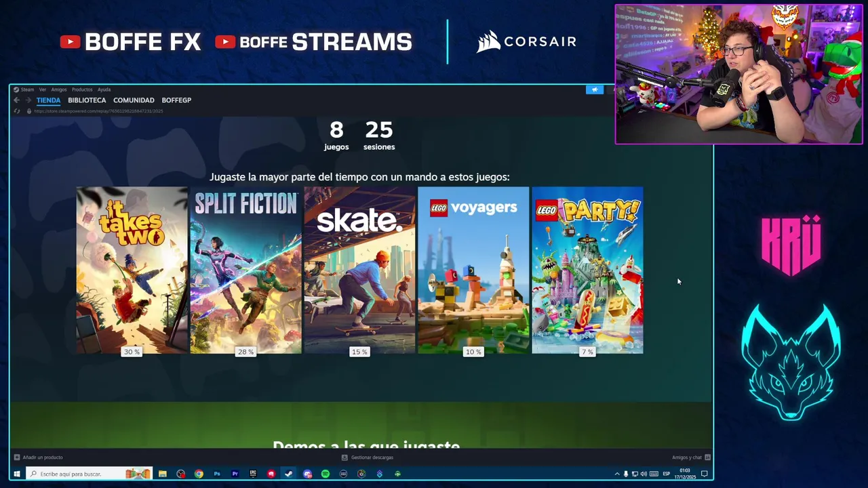Click the Windows search box
This screenshot has height=488, width=868.
point(88,474)
